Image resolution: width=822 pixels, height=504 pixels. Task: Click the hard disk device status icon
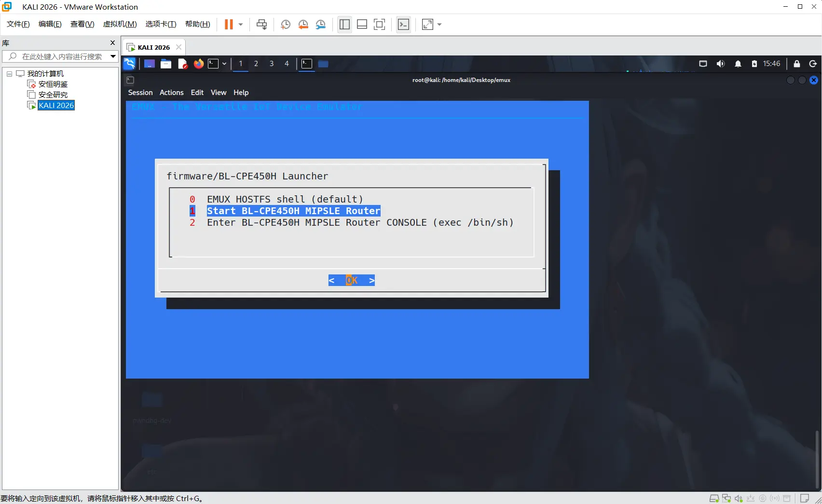pyautogui.click(x=714, y=498)
